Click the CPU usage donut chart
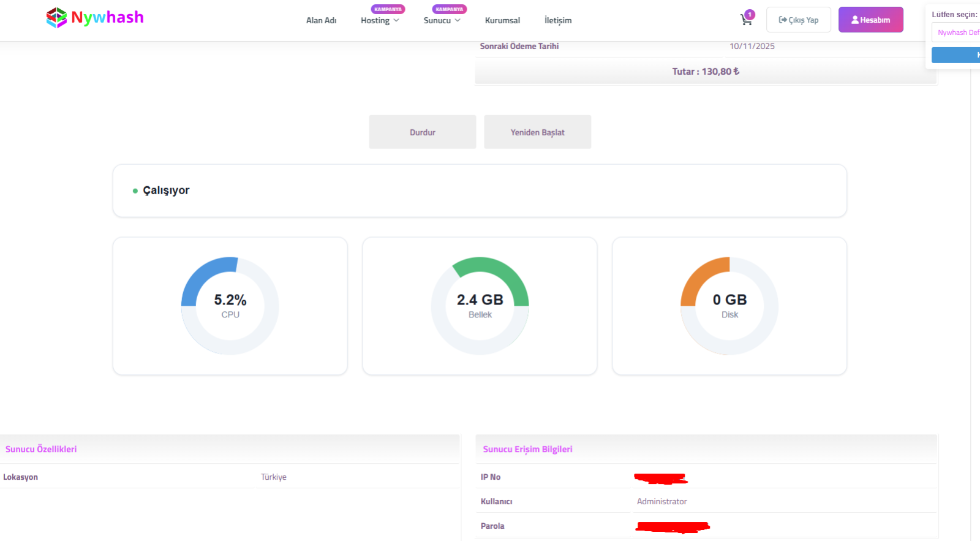 [x=230, y=306]
